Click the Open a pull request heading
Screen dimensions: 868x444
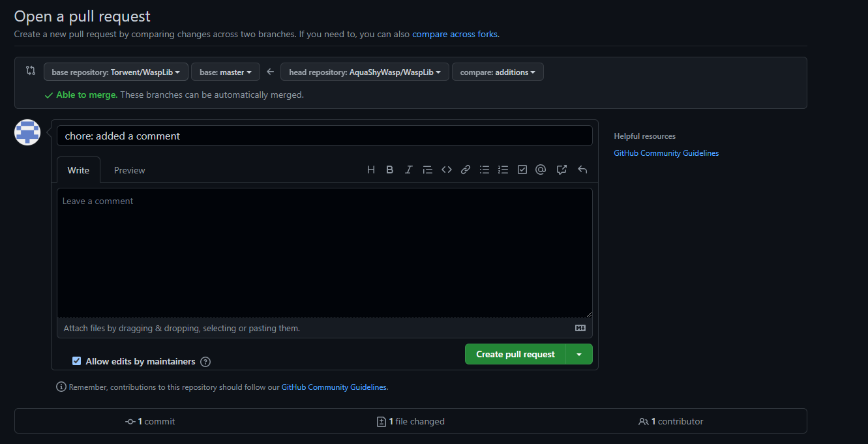tap(82, 16)
